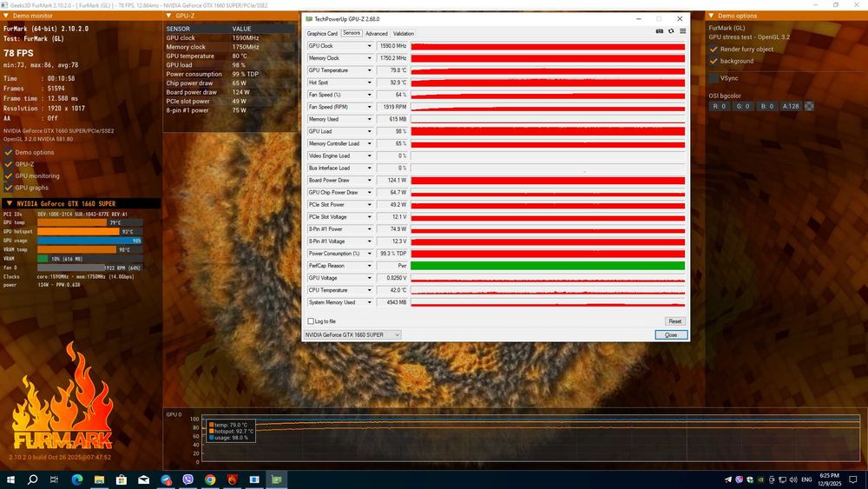
Task: Click the volume speaker tray icon
Action: [x=793, y=479]
